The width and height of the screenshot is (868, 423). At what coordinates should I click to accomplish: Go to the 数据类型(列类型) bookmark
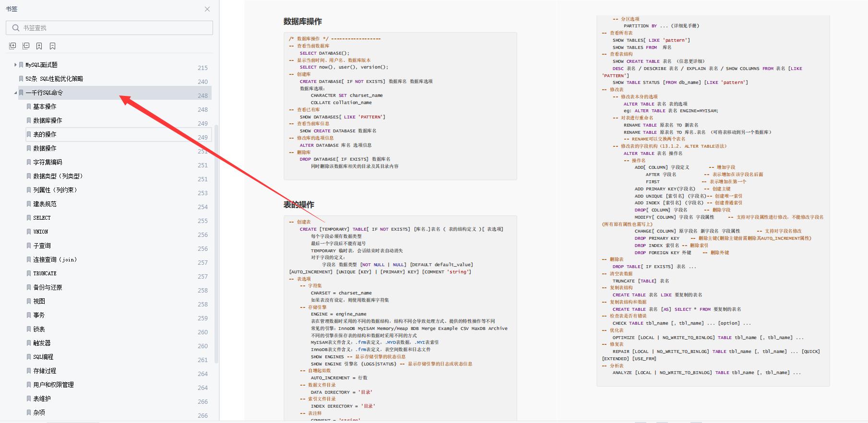tap(58, 176)
